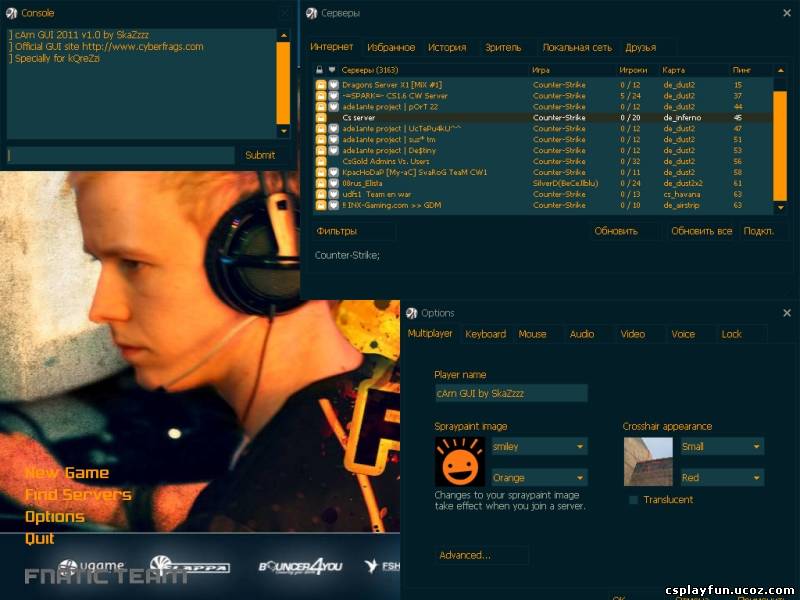Click the shield icon on the adelante project De$tiny row
Screen dimensions: 800x600
333,151
